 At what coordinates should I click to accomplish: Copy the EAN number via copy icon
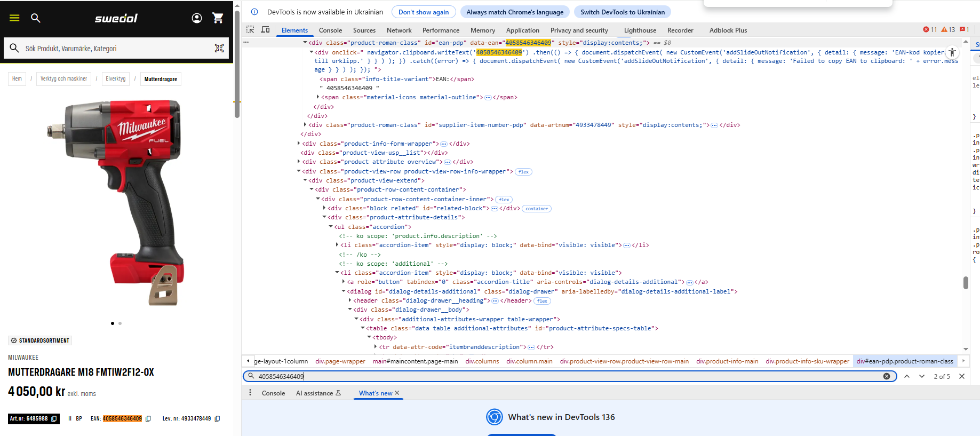click(x=148, y=419)
